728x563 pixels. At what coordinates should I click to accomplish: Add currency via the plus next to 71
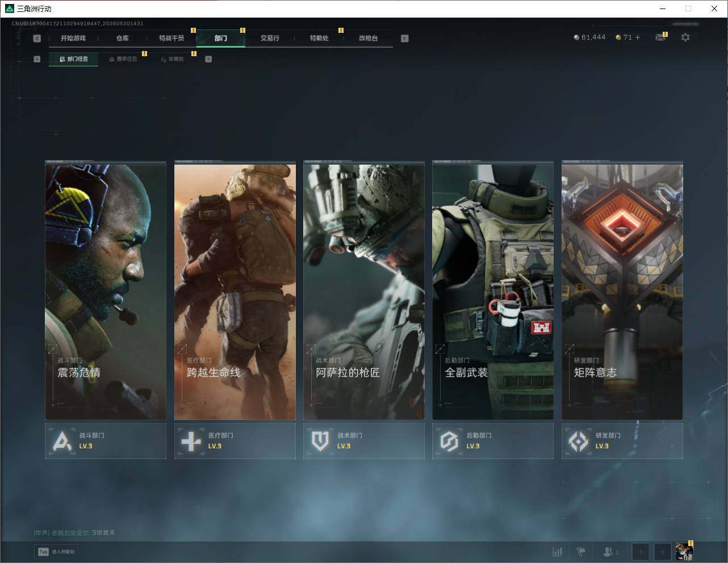tap(638, 37)
